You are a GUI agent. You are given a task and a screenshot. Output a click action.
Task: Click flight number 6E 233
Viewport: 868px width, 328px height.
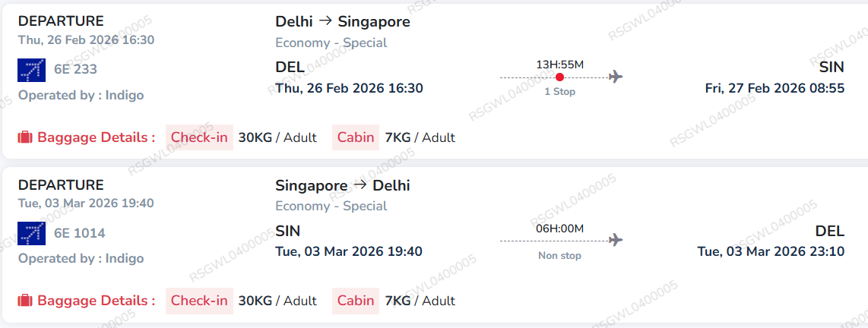75,70
